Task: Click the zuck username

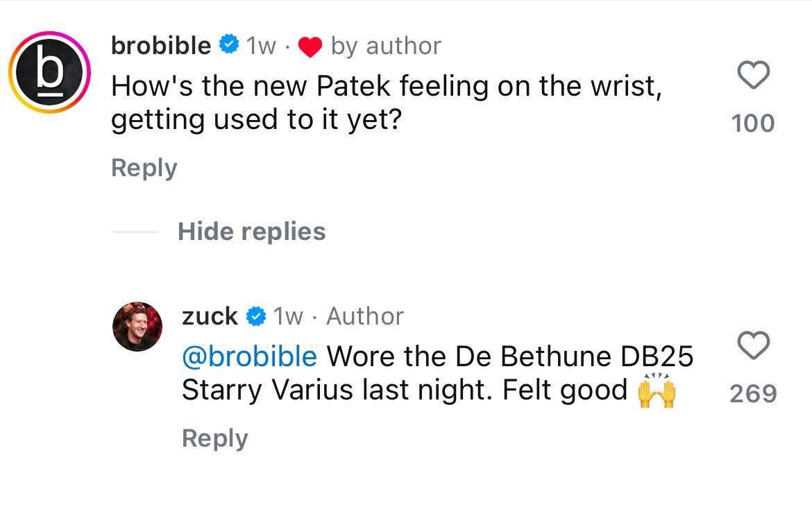Action: (210, 316)
